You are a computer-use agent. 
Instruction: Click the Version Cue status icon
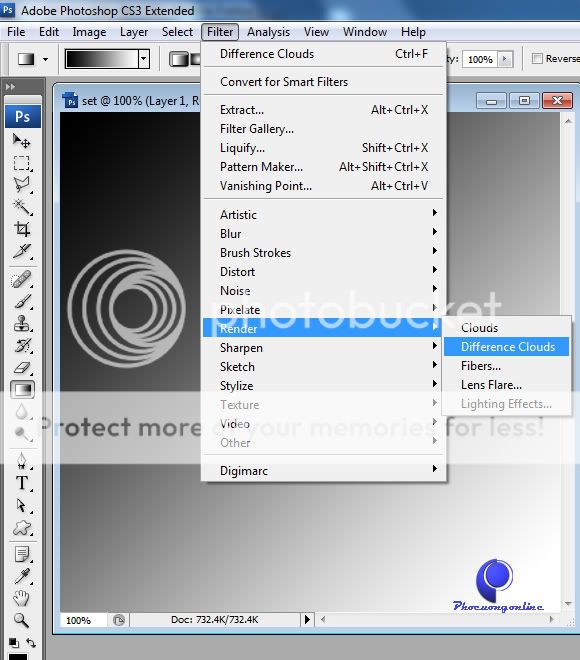point(119,620)
